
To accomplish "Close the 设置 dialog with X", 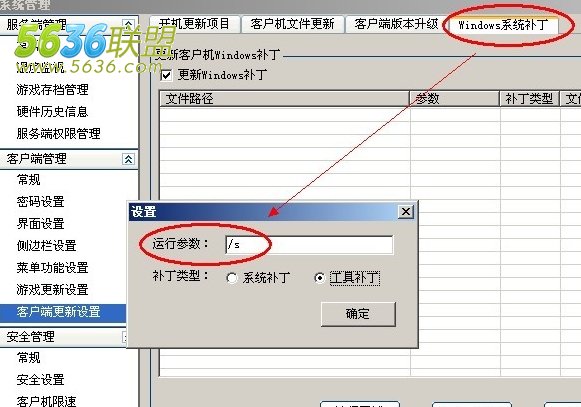I will point(406,212).
